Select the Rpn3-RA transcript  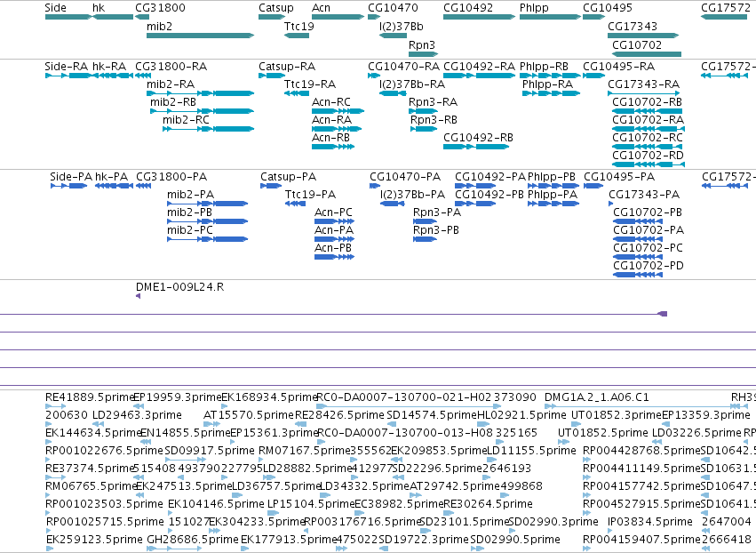coord(423,111)
